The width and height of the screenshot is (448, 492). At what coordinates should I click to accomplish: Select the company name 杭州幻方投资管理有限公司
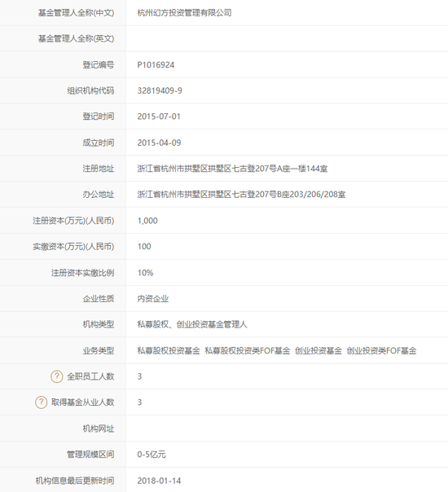pos(184,13)
